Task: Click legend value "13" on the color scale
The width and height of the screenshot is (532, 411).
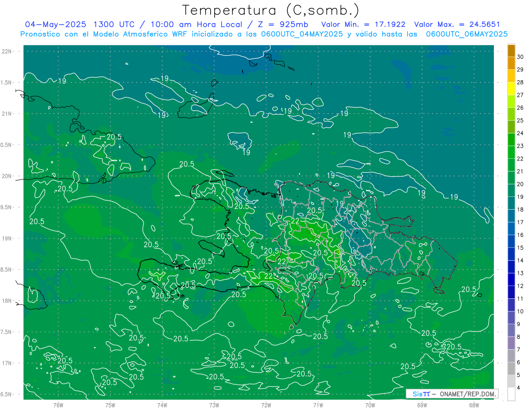Action: [x=520, y=273]
